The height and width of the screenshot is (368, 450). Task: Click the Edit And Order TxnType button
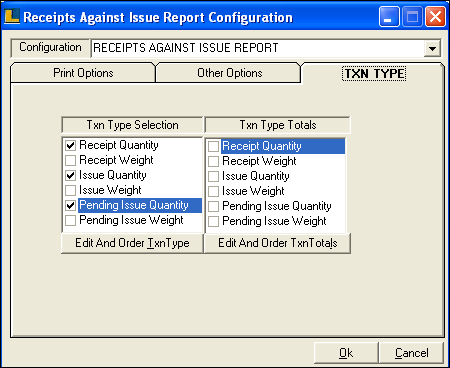(x=132, y=243)
